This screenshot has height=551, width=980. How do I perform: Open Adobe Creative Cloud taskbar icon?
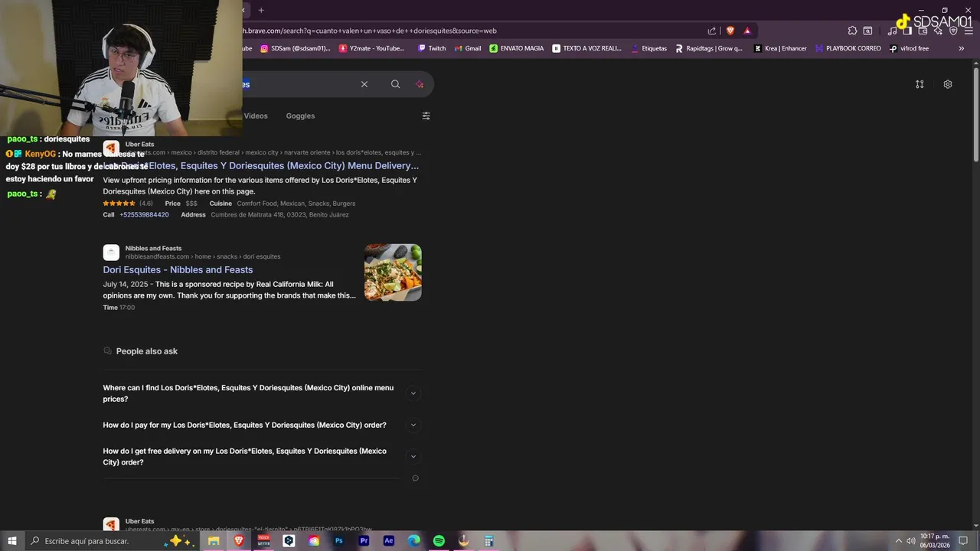click(314, 541)
